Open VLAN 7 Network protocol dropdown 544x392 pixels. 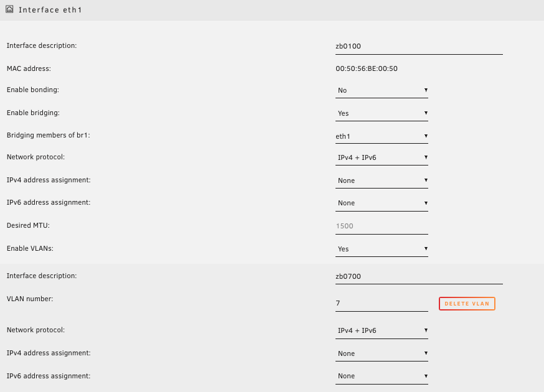tap(382, 331)
